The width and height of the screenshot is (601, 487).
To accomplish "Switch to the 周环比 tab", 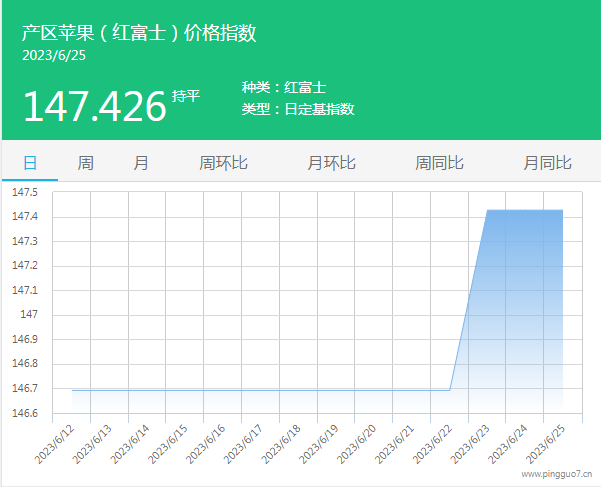I will pyautogui.click(x=224, y=163).
